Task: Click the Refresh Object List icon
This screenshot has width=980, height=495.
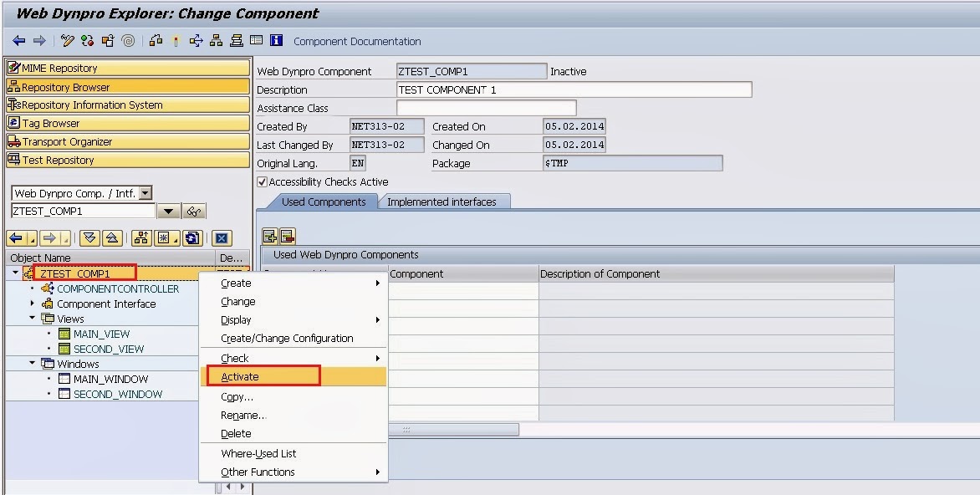Action: pyautogui.click(x=193, y=238)
